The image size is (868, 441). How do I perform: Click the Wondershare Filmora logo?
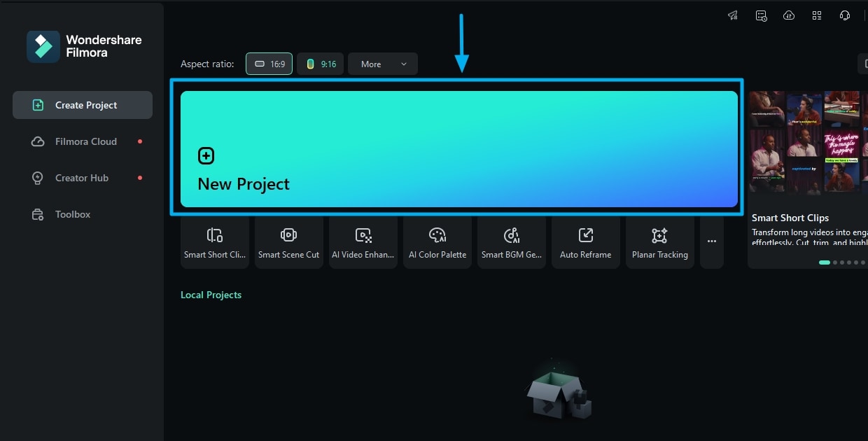point(84,46)
